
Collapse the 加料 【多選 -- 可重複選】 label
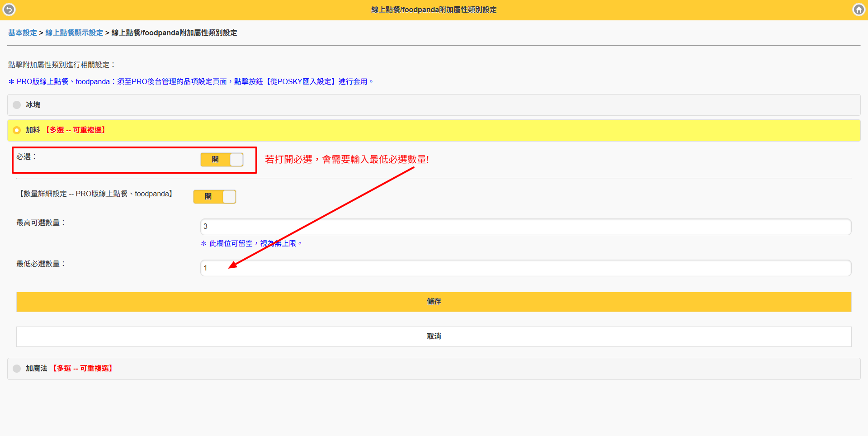coord(66,130)
